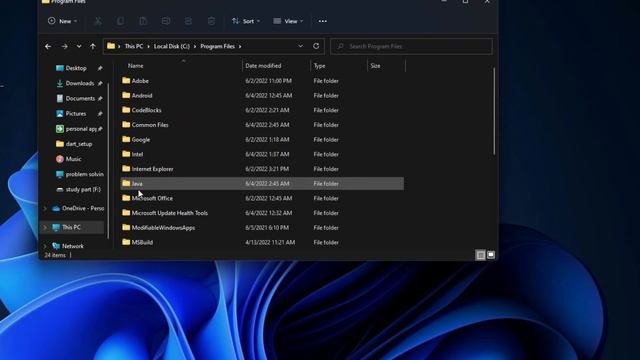This screenshot has width=640, height=360.
Task: Click the Search Program Files box
Action: pos(411,46)
